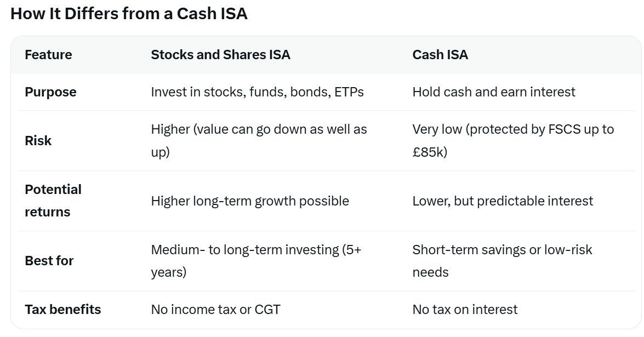Click Higher long-term growth possible text

(249, 201)
